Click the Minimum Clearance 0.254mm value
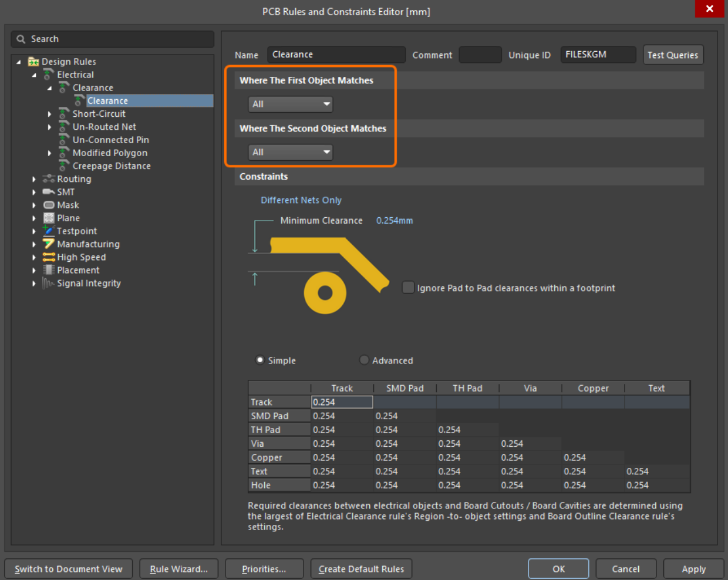This screenshot has width=728, height=580. 395,221
